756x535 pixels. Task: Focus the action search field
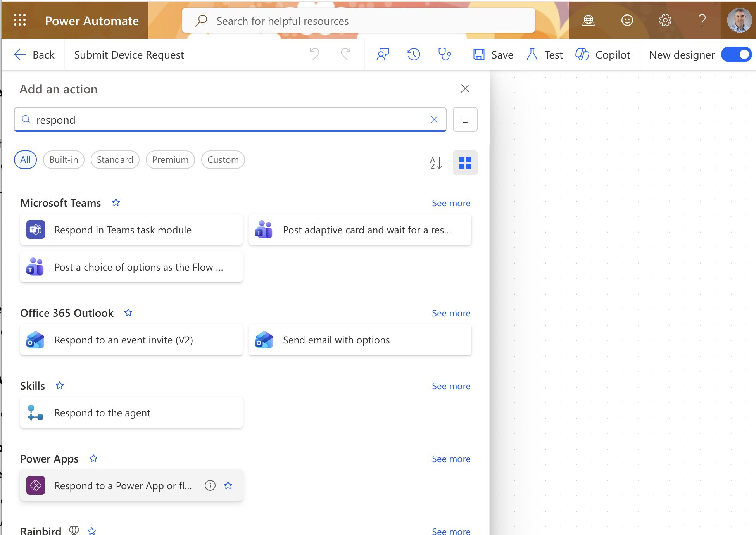click(230, 119)
